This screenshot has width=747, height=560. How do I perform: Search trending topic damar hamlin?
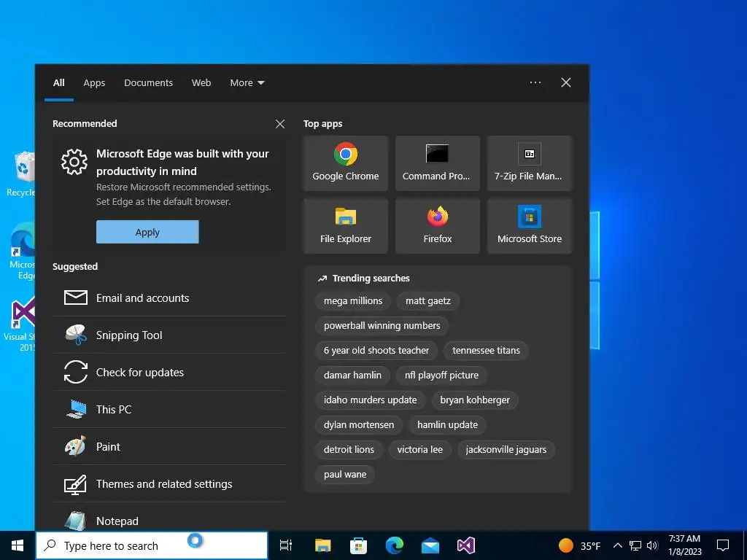click(352, 376)
